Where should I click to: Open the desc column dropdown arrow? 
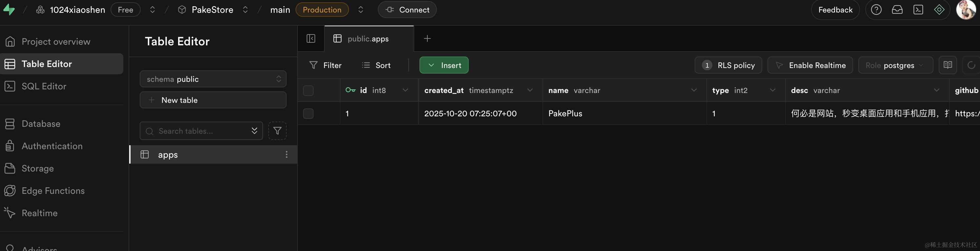pos(936,90)
